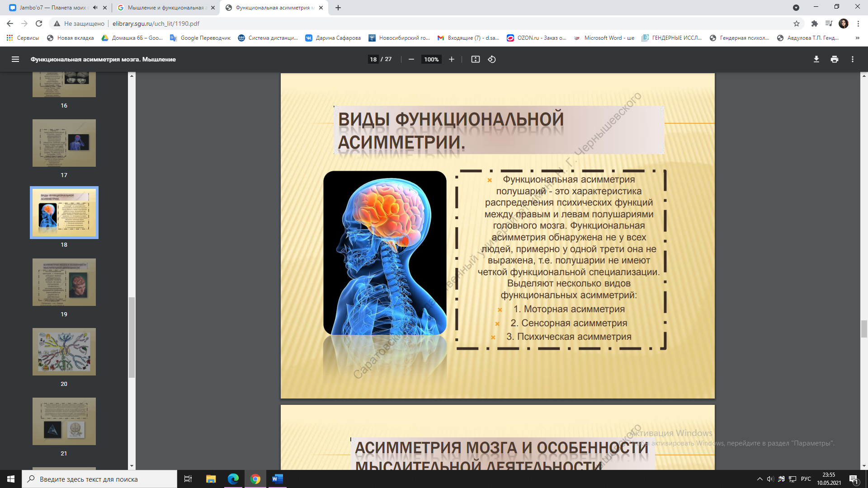Open the clock and date panel
The height and width of the screenshot is (488, 868).
pos(829,479)
